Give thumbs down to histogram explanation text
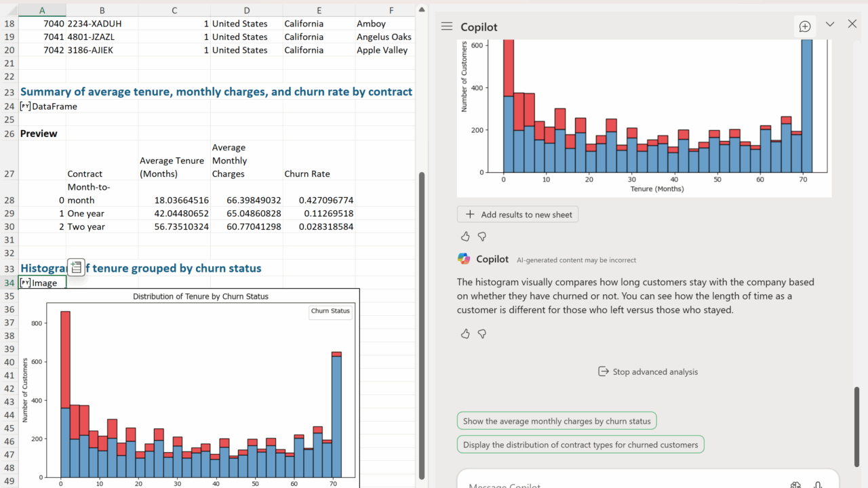 click(482, 333)
